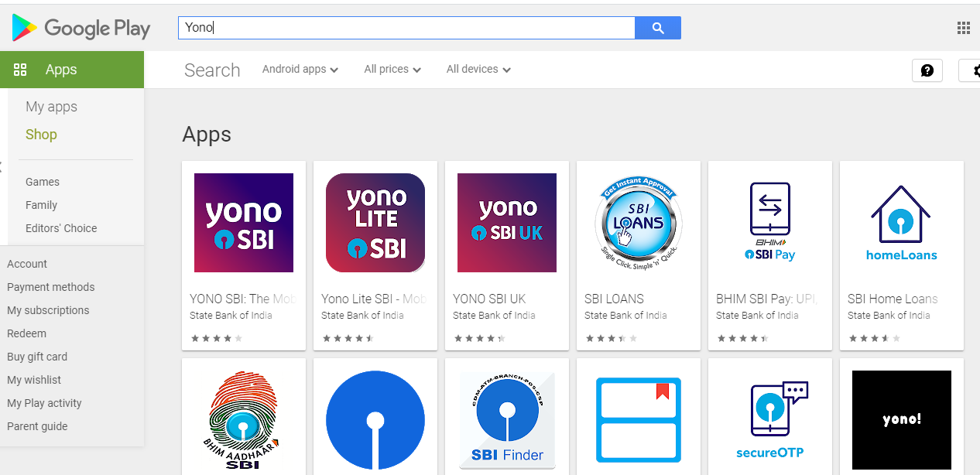The height and width of the screenshot is (475, 980).
Task: Click the blue search magnifier button
Action: point(658,28)
